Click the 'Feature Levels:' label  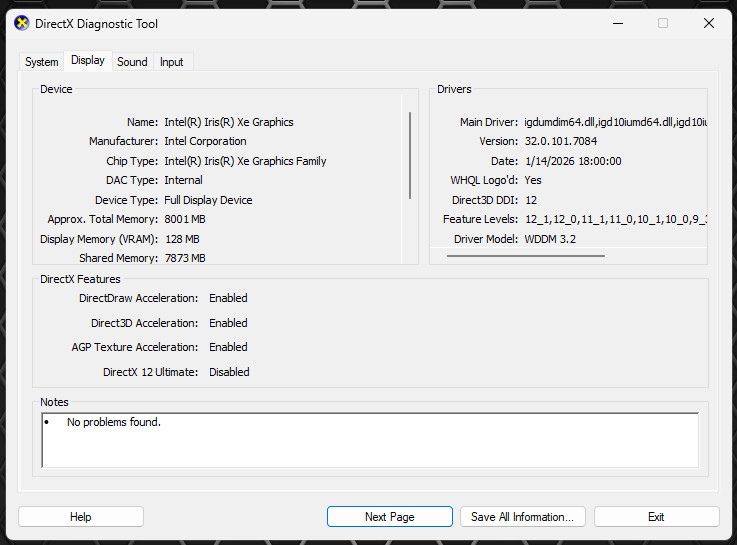pos(480,219)
